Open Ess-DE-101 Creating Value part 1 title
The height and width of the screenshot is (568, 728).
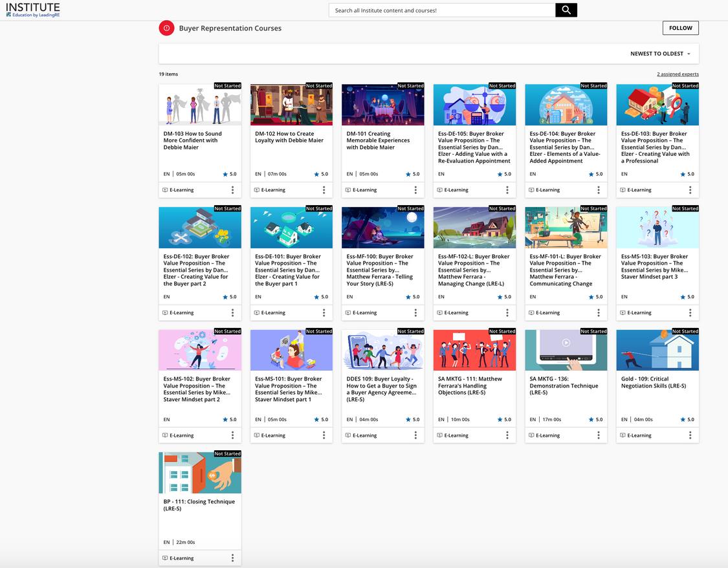[288, 270]
